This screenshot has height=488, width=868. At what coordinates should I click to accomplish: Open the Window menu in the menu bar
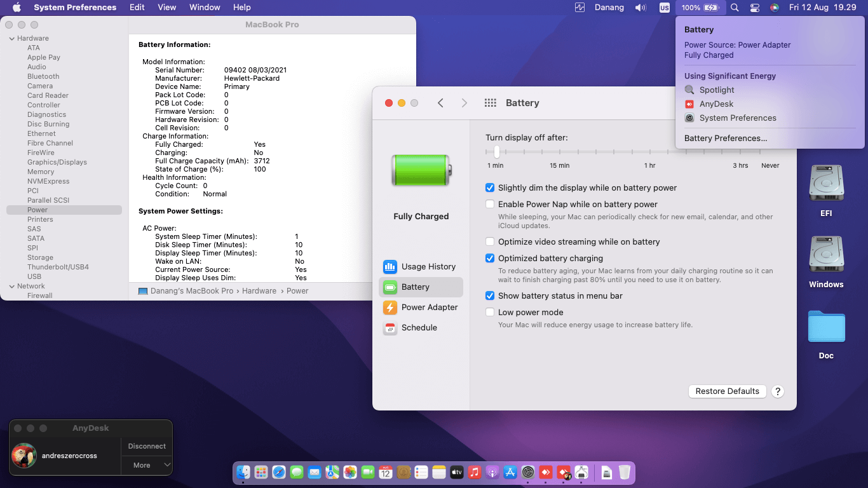(x=205, y=8)
